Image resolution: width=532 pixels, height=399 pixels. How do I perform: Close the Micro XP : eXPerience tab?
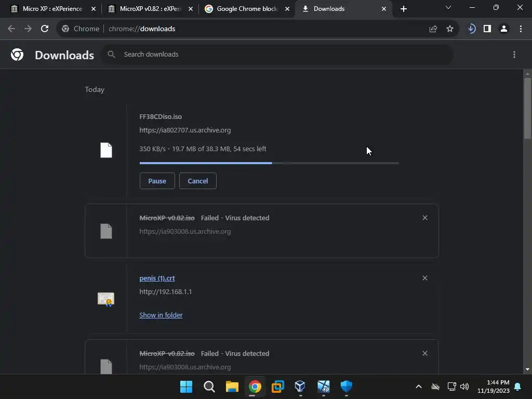pos(94,9)
